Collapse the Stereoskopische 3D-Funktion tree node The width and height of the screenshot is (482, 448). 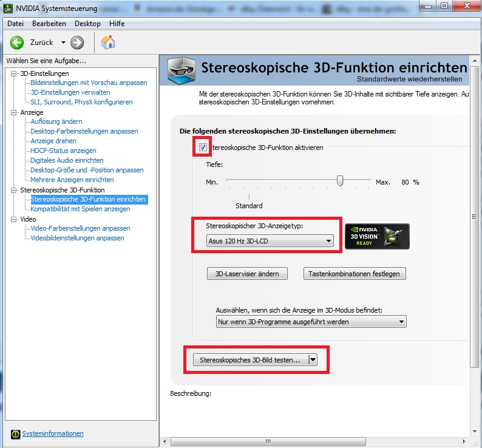click(x=13, y=190)
